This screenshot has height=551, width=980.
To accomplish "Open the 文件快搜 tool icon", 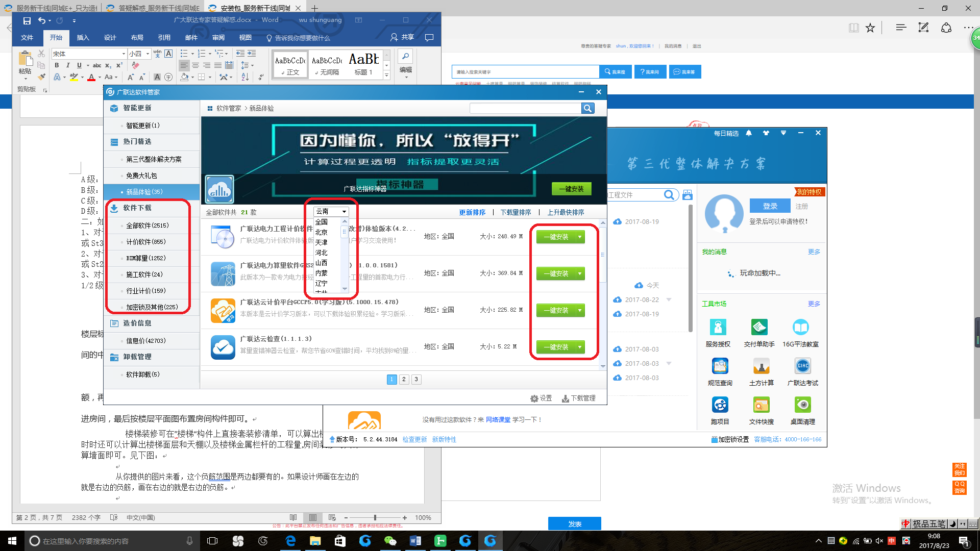I will click(x=761, y=405).
